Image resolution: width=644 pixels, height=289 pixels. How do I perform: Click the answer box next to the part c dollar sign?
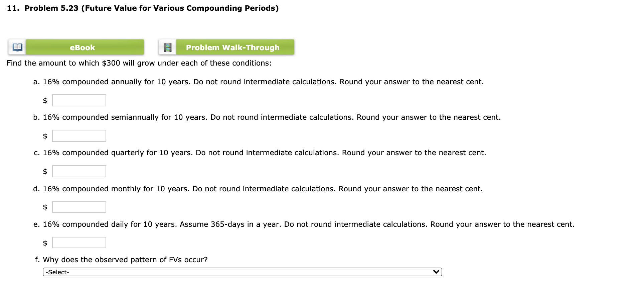click(x=79, y=171)
